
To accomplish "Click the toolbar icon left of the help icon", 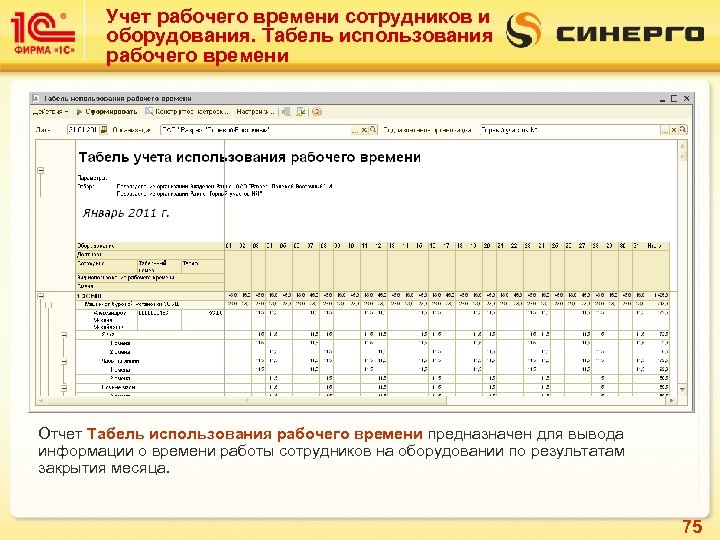I will [x=301, y=112].
